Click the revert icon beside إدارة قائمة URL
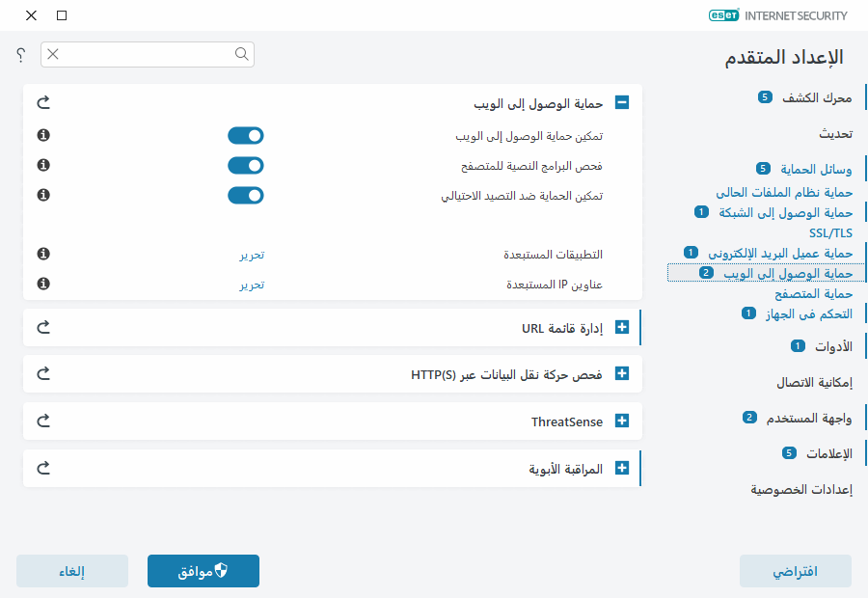Image resolution: width=868 pixels, height=598 pixels. tap(42, 327)
